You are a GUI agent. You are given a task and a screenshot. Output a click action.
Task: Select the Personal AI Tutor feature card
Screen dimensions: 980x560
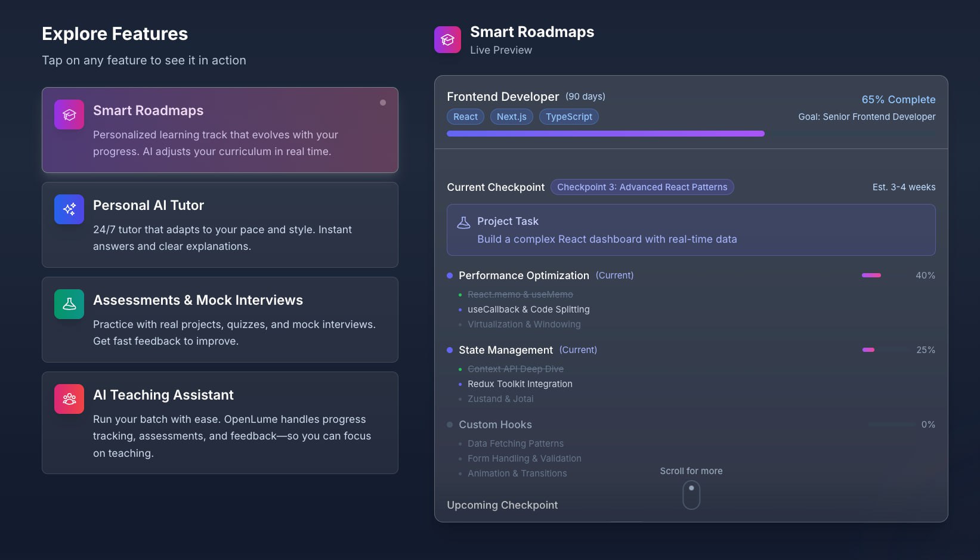pyautogui.click(x=220, y=225)
